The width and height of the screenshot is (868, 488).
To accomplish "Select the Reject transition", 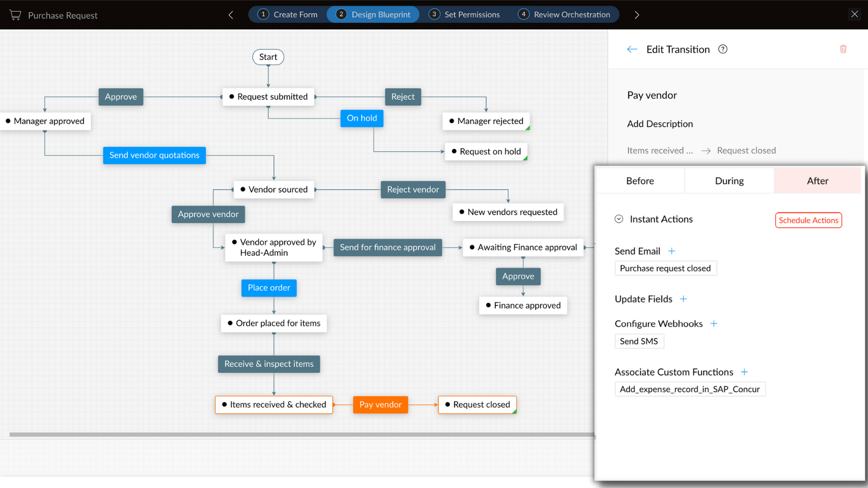I will [x=403, y=97].
